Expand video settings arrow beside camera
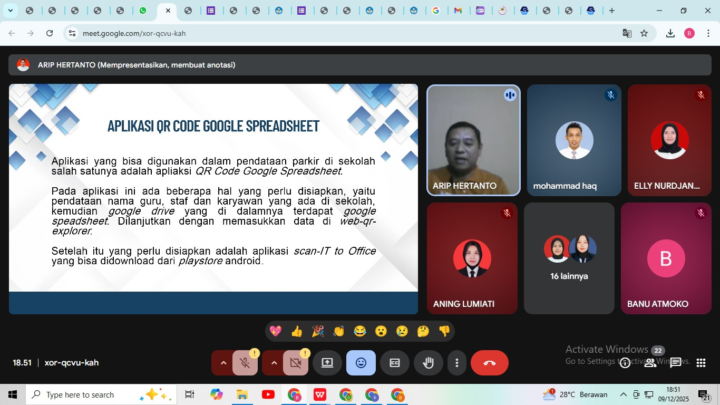Viewport: 720px width, 405px height. pos(273,362)
